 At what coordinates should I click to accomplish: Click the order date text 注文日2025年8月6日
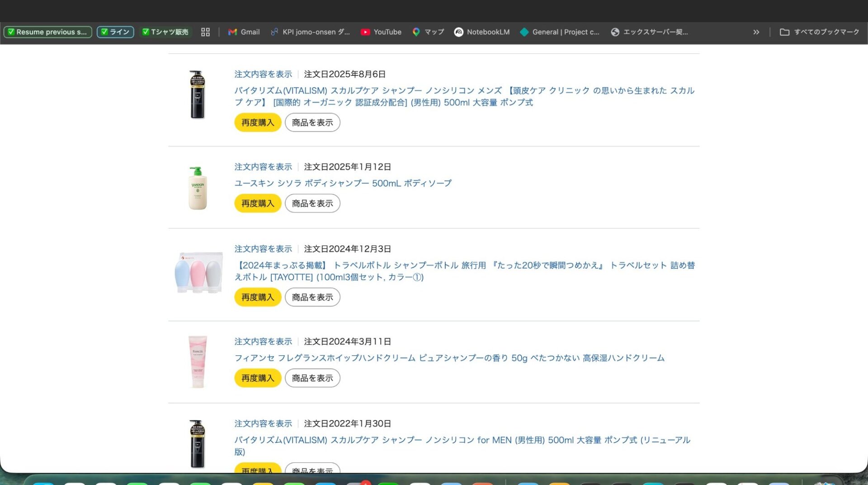coord(345,74)
